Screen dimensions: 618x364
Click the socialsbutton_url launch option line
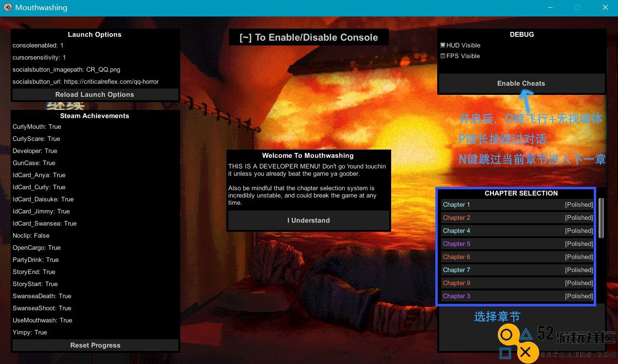coord(86,81)
